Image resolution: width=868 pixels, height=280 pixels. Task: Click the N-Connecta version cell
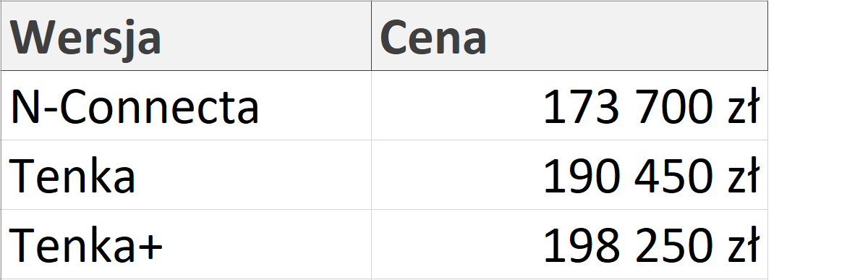coord(186,106)
